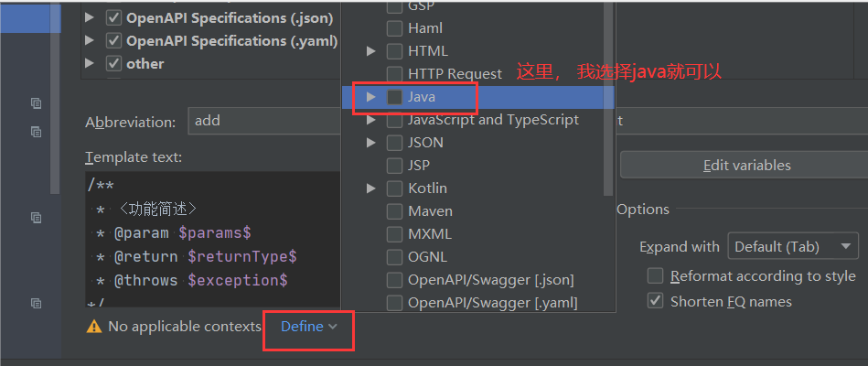Select the Maven context label
The image size is (868, 366).
430,211
